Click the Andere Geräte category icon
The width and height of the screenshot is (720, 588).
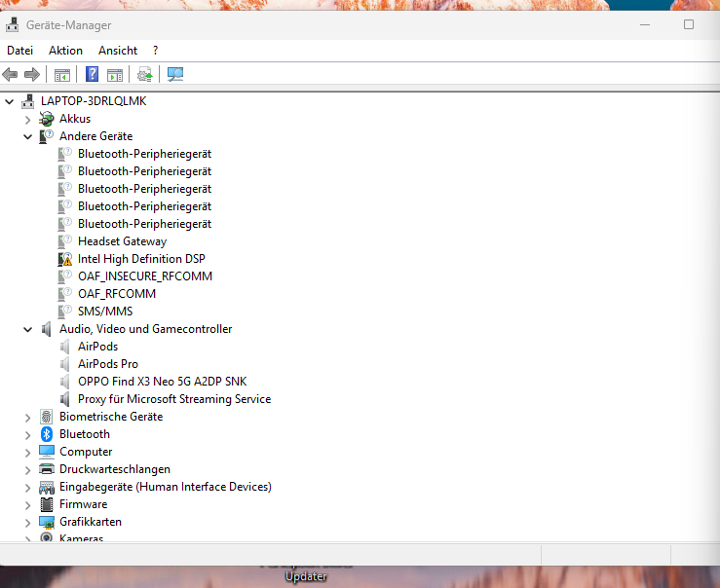point(47,136)
